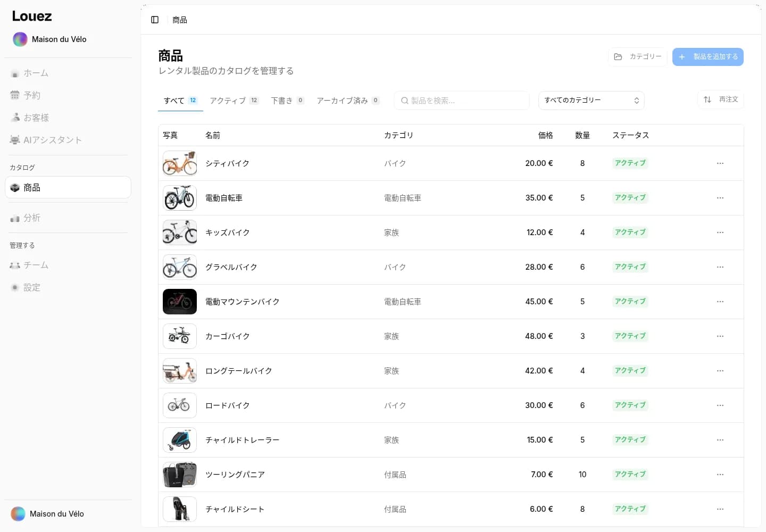Open row actions menu for カーゴバイク

720,336
